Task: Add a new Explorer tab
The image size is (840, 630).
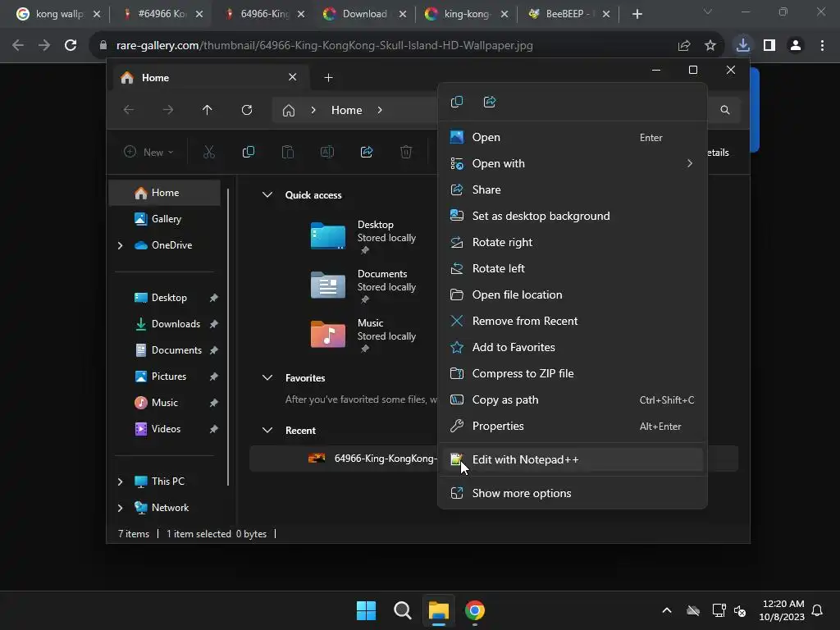Action: pos(328,78)
